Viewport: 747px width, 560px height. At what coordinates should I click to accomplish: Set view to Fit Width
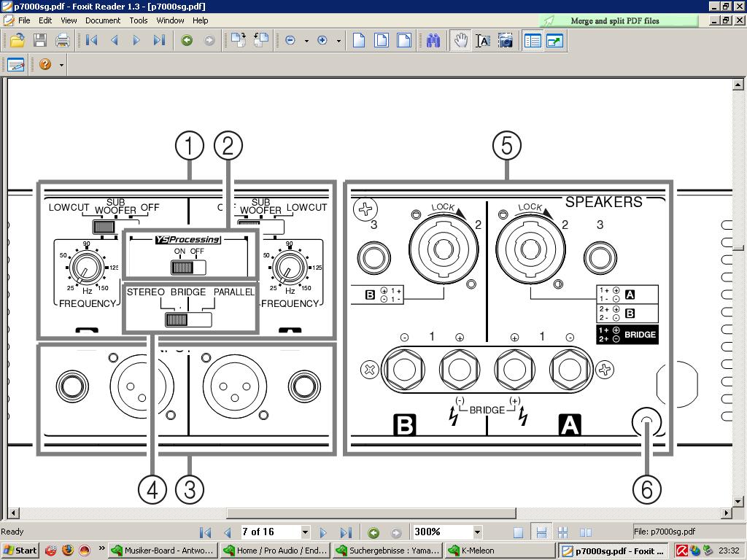[404, 41]
